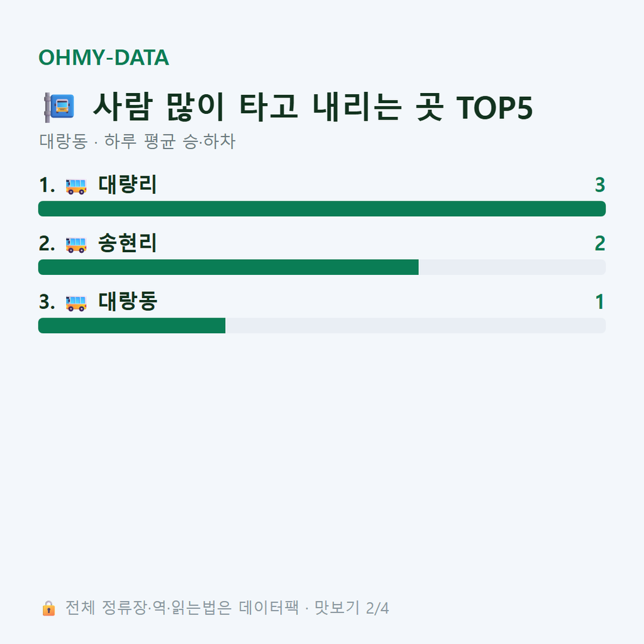The height and width of the screenshot is (644, 644).
Task: Select the 송현리 stop name
Action: [x=127, y=243]
